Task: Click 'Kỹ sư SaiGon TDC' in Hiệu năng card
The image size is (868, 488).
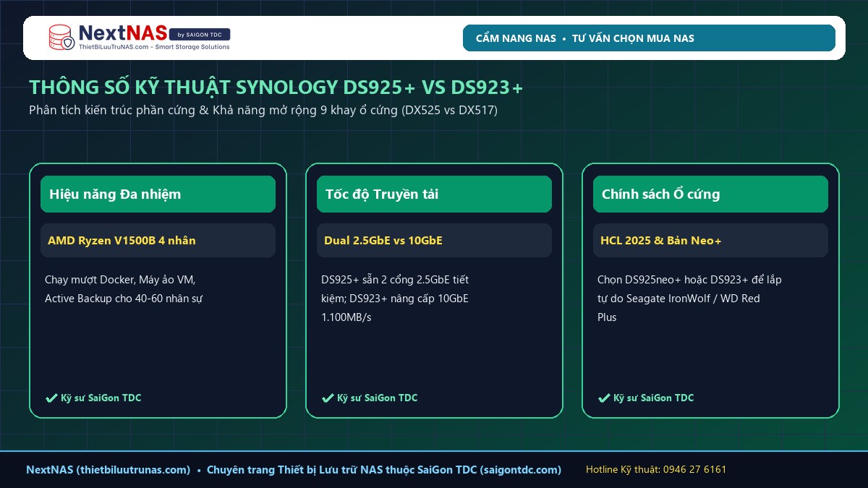Action: point(101,398)
